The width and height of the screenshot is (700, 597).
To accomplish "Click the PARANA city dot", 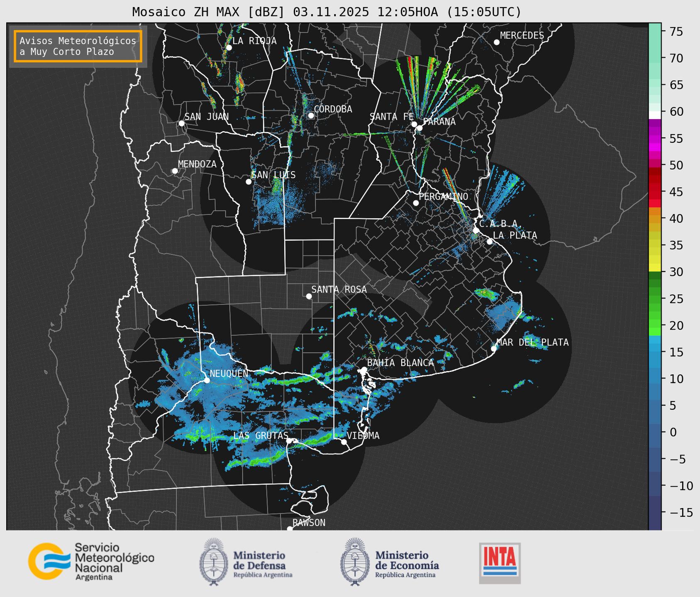I will [x=420, y=128].
